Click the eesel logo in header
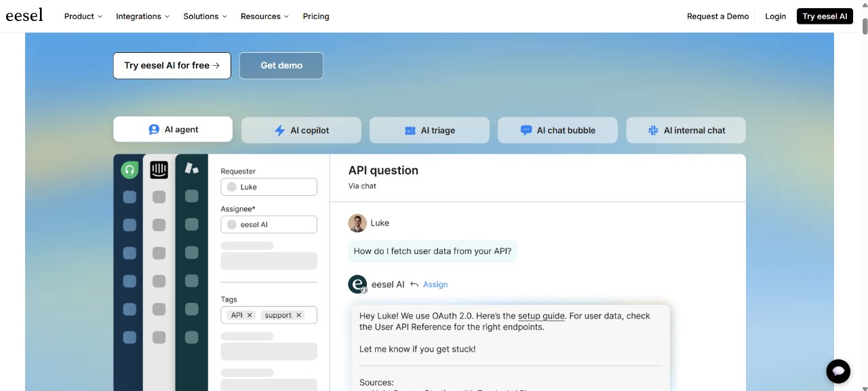Screen dimensions: 868x391 24,16
